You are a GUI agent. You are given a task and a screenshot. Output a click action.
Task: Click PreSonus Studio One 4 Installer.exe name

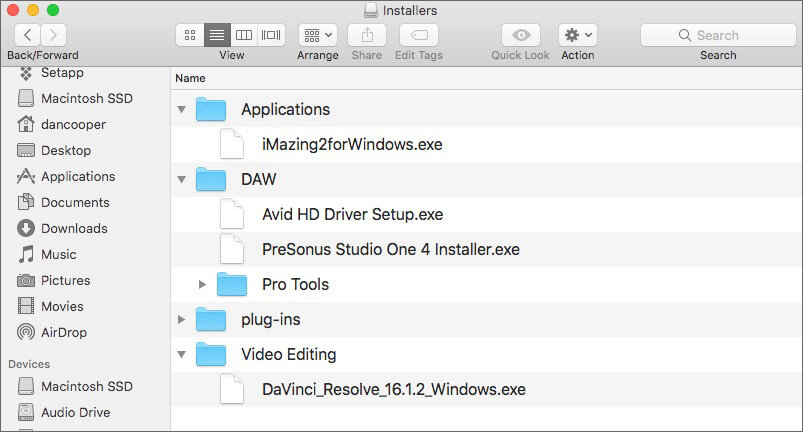point(391,249)
